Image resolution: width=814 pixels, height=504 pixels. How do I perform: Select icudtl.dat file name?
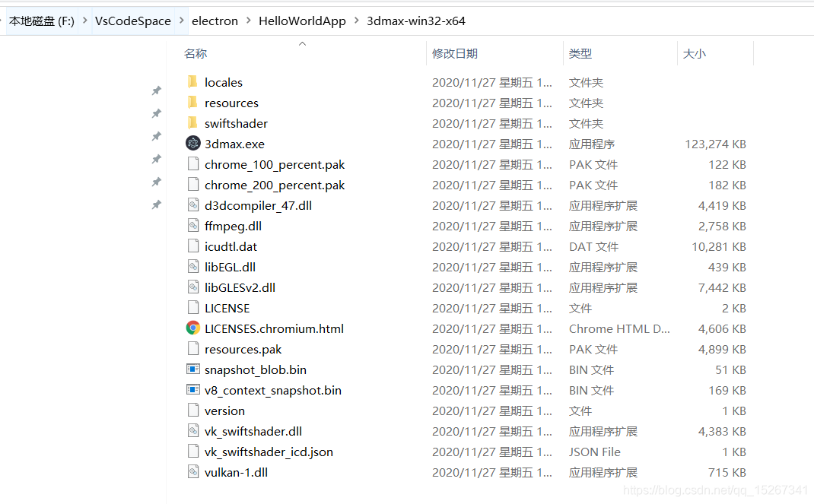click(x=231, y=247)
